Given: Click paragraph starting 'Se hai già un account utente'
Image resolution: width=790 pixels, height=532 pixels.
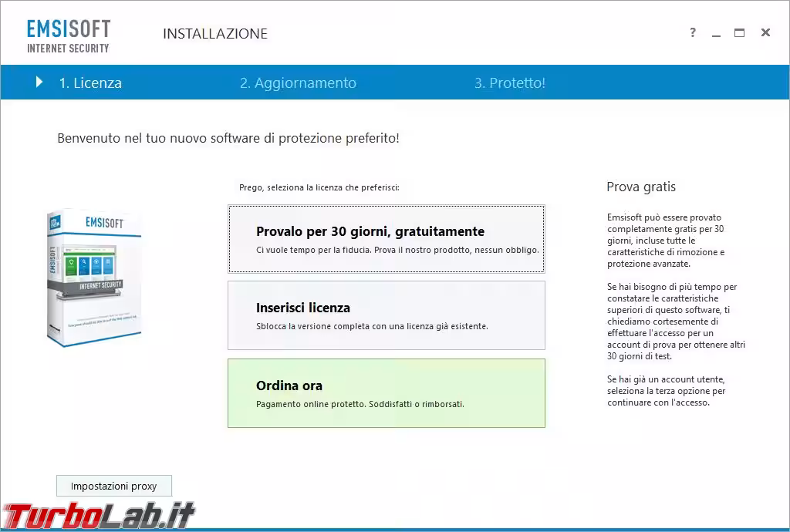Looking at the screenshot, I should (666, 391).
